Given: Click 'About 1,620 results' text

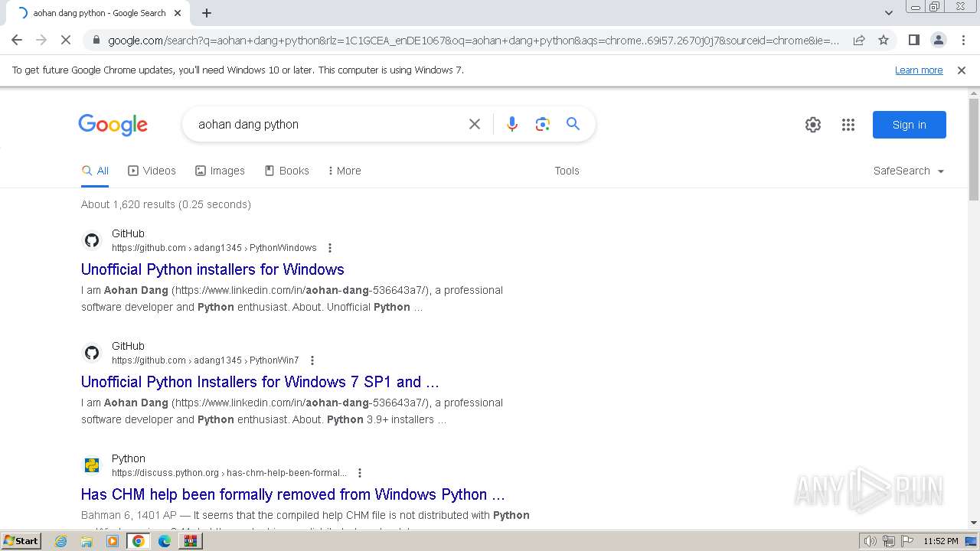Looking at the screenshot, I should click(x=166, y=204).
